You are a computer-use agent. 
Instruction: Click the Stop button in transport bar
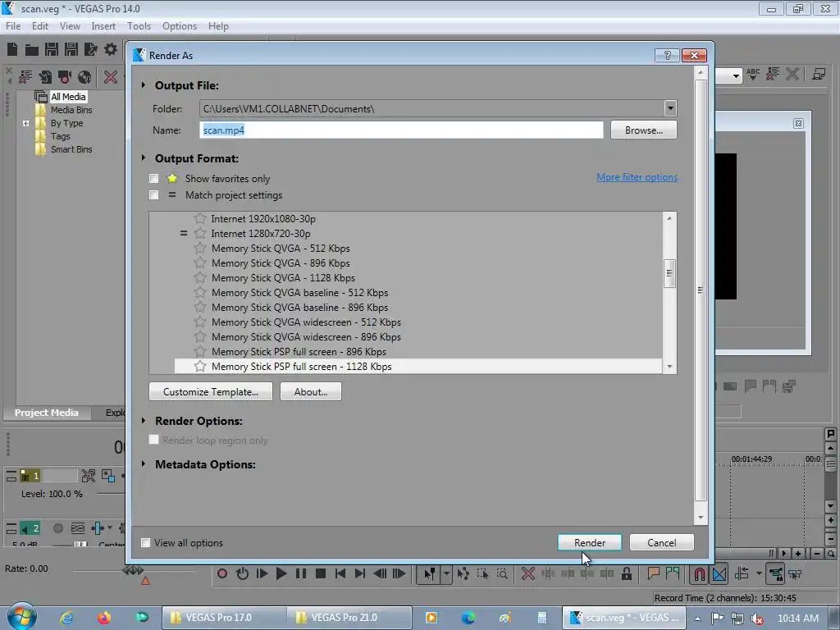coord(321,573)
